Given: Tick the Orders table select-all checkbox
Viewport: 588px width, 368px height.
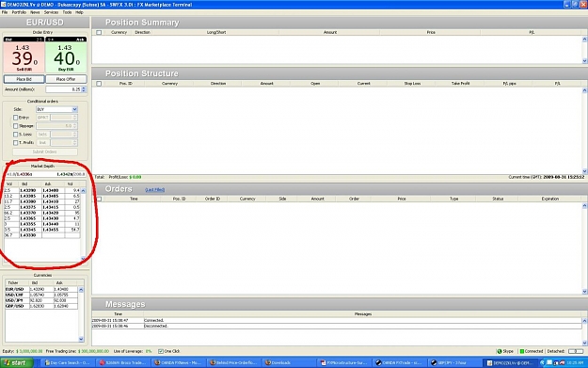Looking at the screenshot, I should pos(99,199).
